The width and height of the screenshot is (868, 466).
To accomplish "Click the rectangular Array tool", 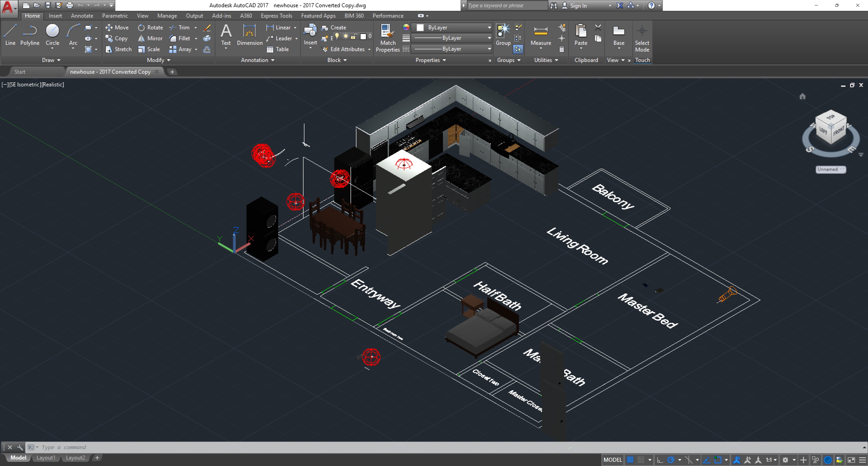I will click(180, 49).
